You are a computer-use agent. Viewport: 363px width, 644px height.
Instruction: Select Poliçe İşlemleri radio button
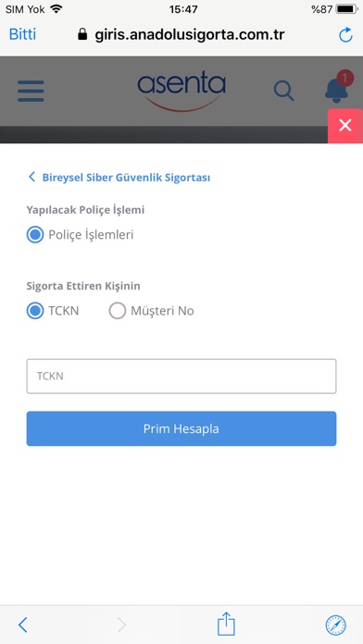click(x=35, y=235)
